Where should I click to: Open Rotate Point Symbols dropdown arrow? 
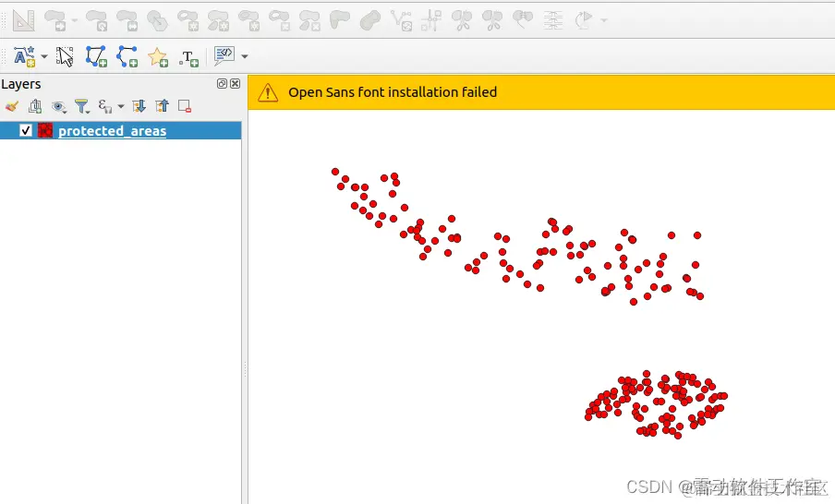pyautogui.click(x=603, y=20)
